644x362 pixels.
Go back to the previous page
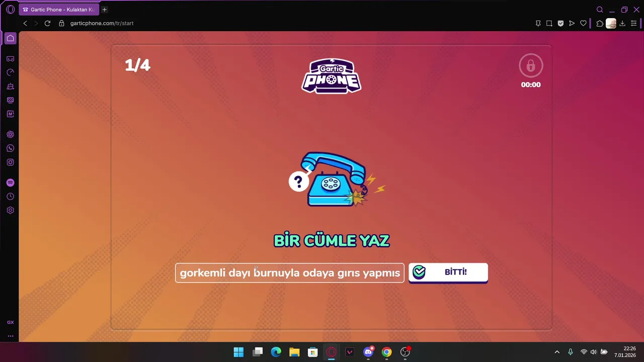(x=25, y=23)
